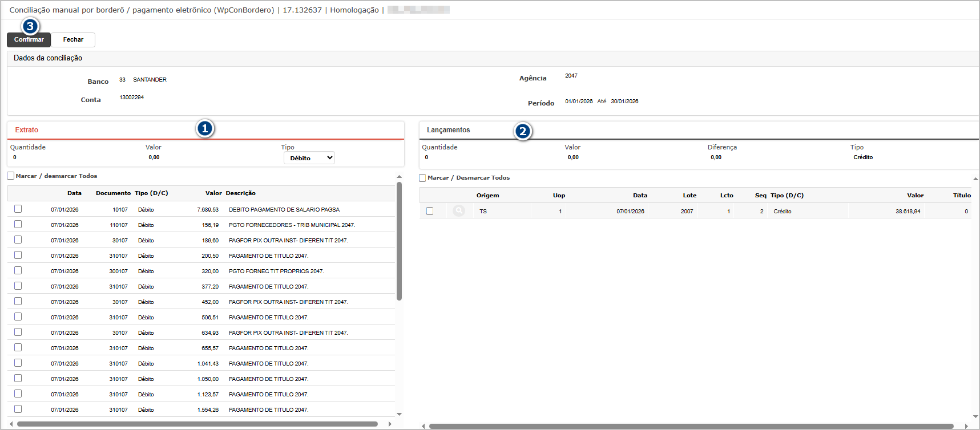Sort by the Valor column in Extrato
The height and width of the screenshot is (430, 980).
tap(213, 193)
